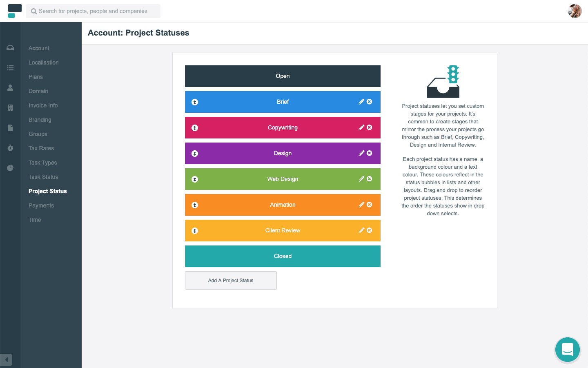Click the Brief status label text
Screen dimensions: 588x368
(283, 102)
